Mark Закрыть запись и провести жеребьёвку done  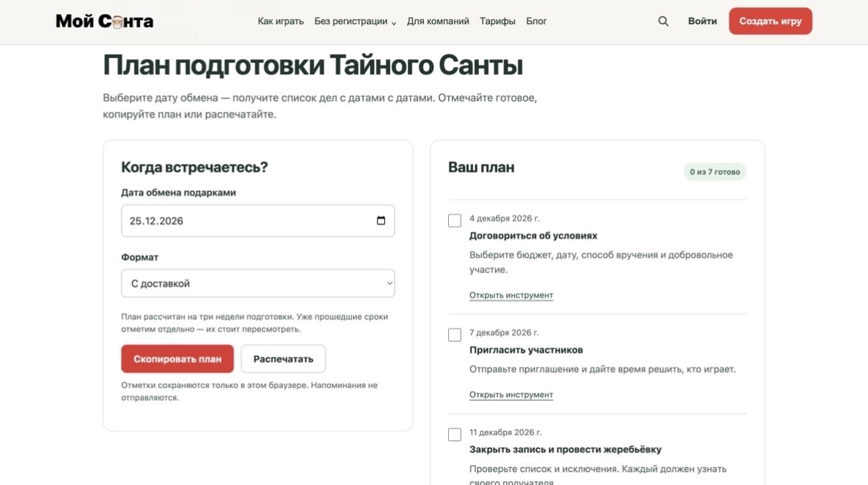455,435
